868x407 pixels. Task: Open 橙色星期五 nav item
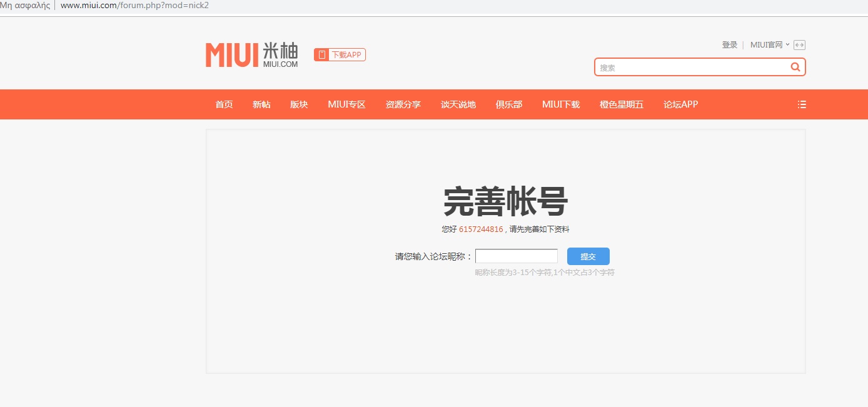click(x=622, y=104)
